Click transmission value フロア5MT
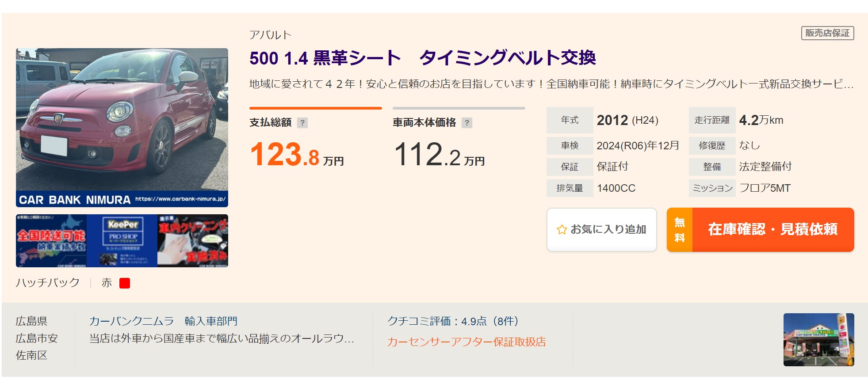The image size is (868, 391). click(x=765, y=188)
